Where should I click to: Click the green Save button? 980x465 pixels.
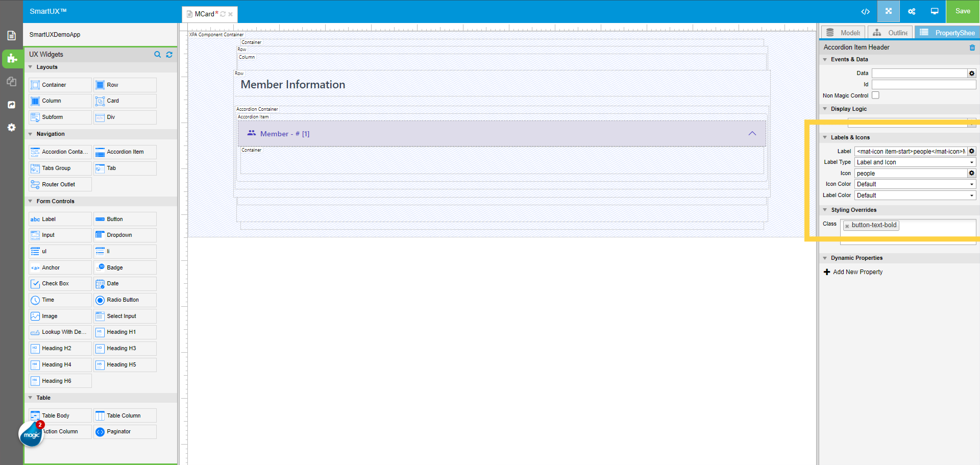click(963, 11)
